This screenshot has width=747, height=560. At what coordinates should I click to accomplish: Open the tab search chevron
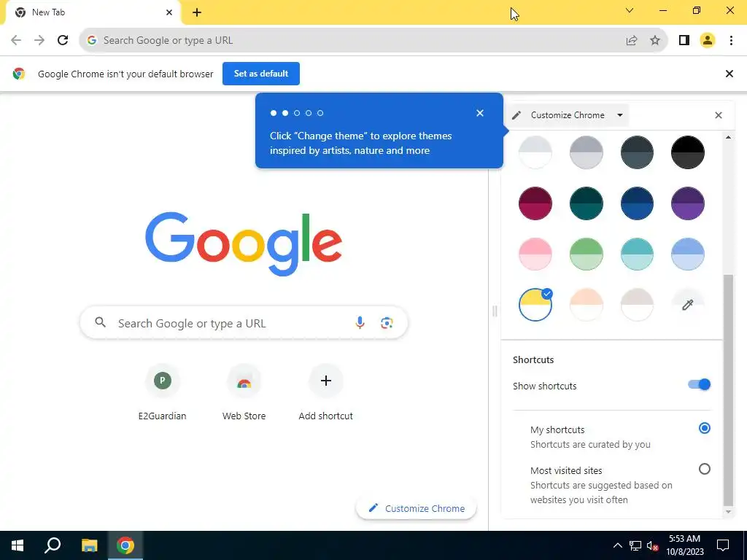tap(630, 10)
